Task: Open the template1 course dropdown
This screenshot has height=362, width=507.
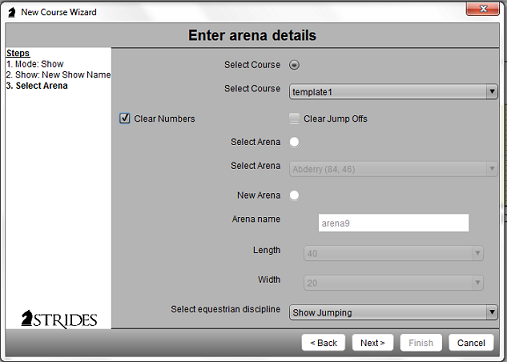Action: pyautogui.click(x=393, y=92)
